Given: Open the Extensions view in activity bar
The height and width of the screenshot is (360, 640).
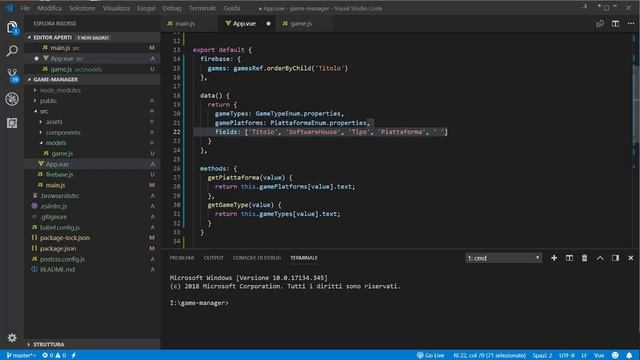Looking at the screenshot, I should (12, 123).
